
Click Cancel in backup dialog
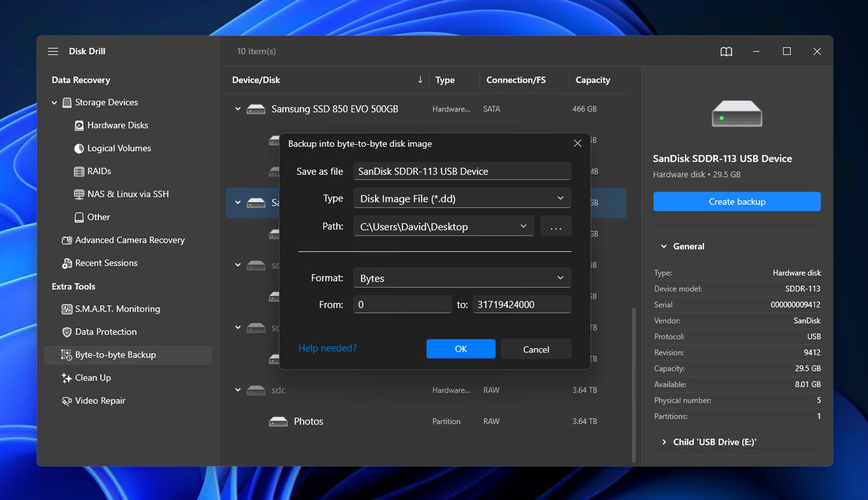pos(536,349)
